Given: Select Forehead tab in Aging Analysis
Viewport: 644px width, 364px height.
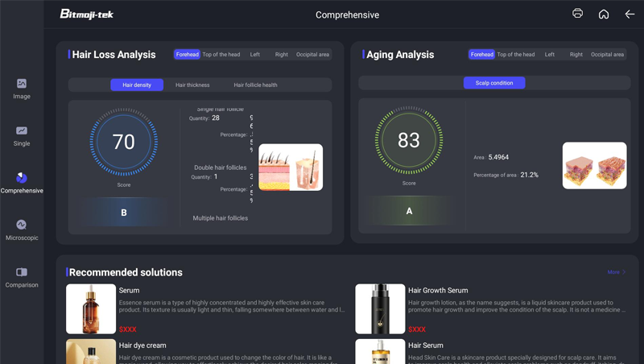Looking at the screenshot, I should click(481, 54).
